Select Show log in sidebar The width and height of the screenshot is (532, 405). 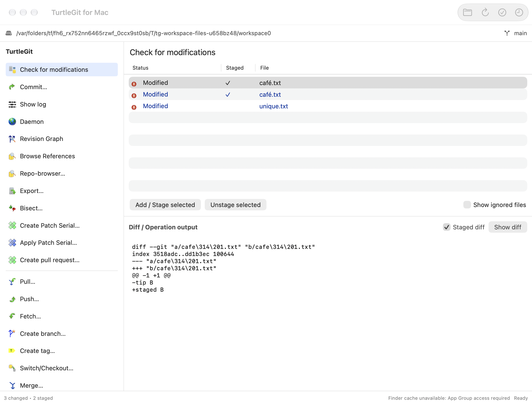pyautogui.click(x=62, y=104)
